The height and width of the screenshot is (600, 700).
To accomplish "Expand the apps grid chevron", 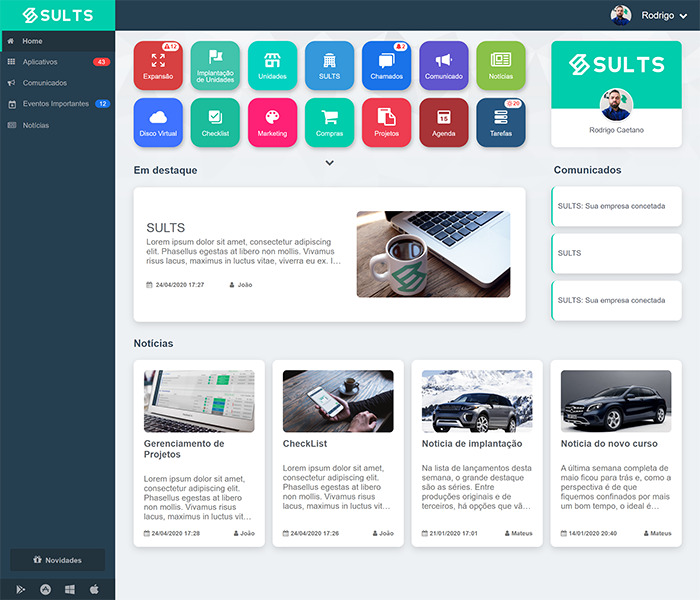I will tap(329, 163).
